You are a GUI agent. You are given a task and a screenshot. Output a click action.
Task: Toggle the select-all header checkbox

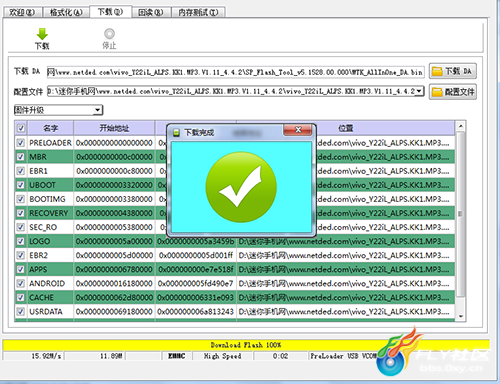click(21, 128)
